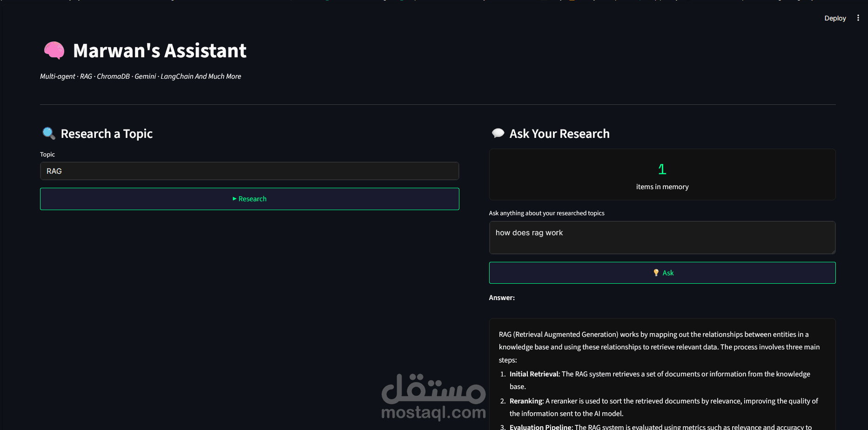Screen dimensions: 868x430
Task: Click the 'Topic' field label
Action: tap(47, 154)
